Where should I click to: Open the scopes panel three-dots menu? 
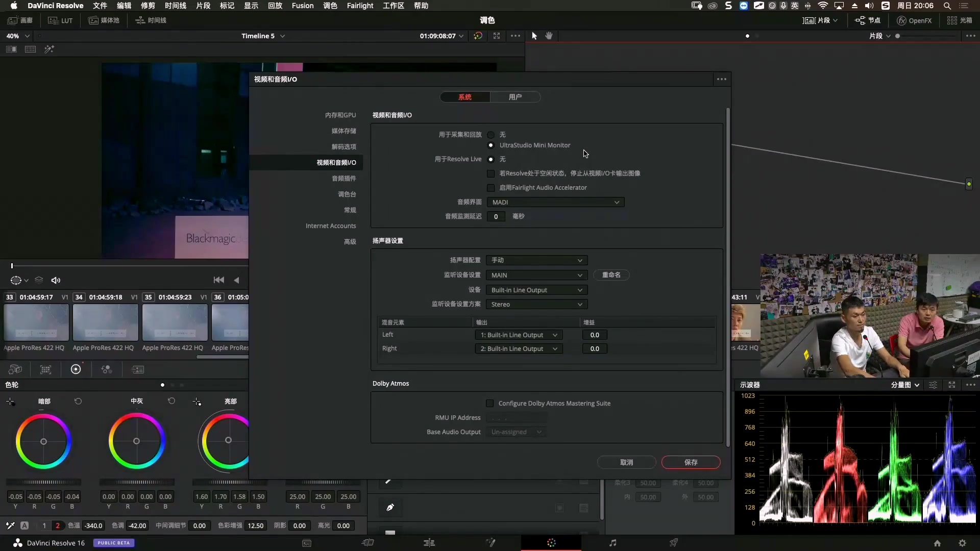(970, 385)
